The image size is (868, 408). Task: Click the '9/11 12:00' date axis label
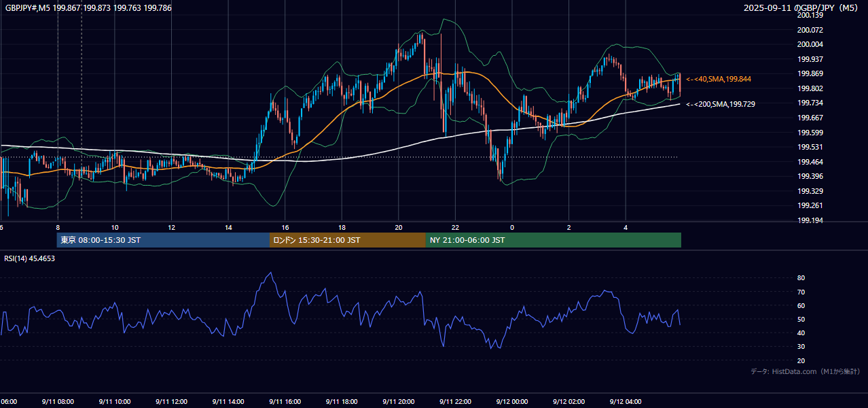coord(171,402)
